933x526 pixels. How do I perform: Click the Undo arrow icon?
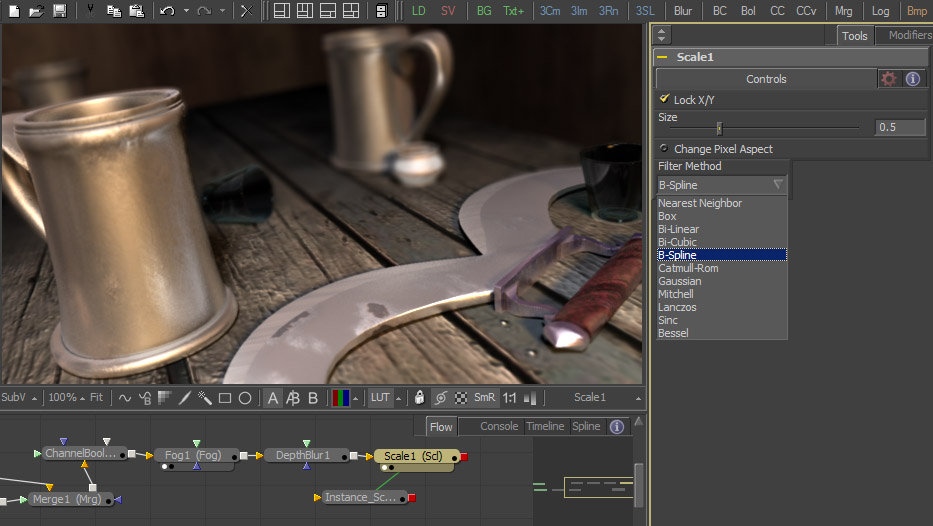[167, 11]
